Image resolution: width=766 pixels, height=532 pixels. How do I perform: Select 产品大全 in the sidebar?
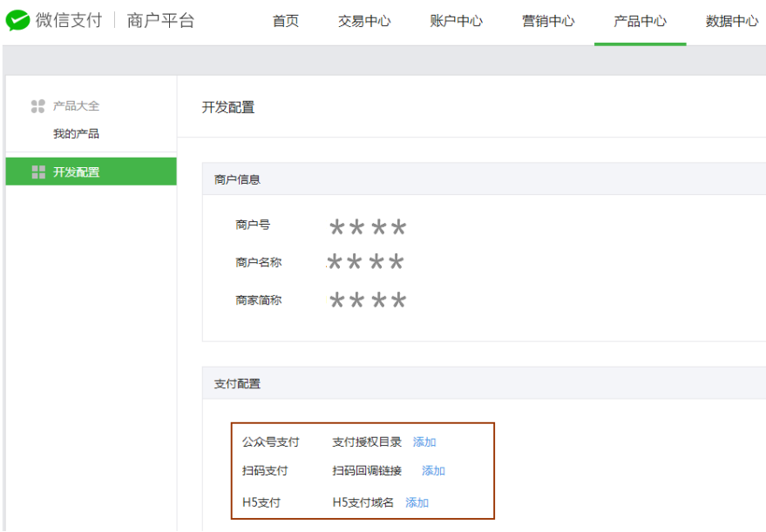tap(76, 106)
